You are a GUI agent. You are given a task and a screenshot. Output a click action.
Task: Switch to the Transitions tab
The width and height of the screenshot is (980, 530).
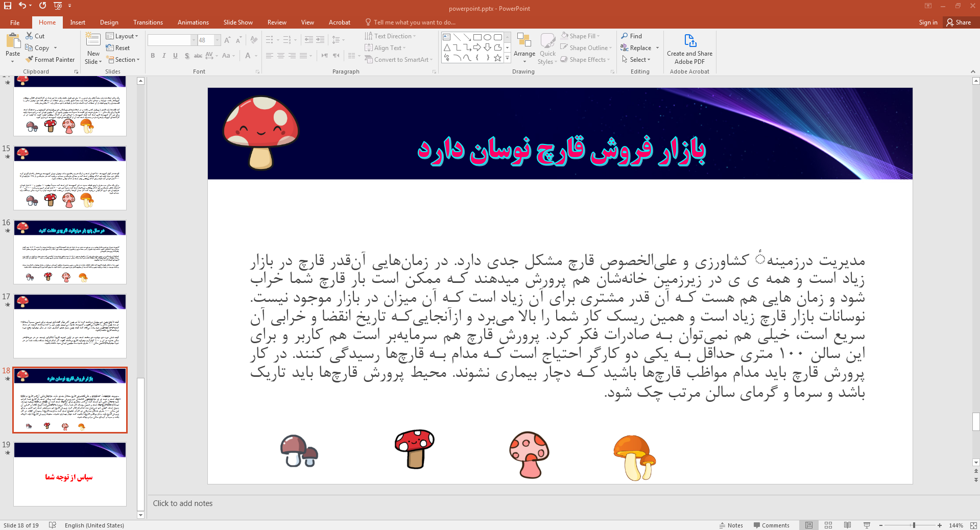148,22
